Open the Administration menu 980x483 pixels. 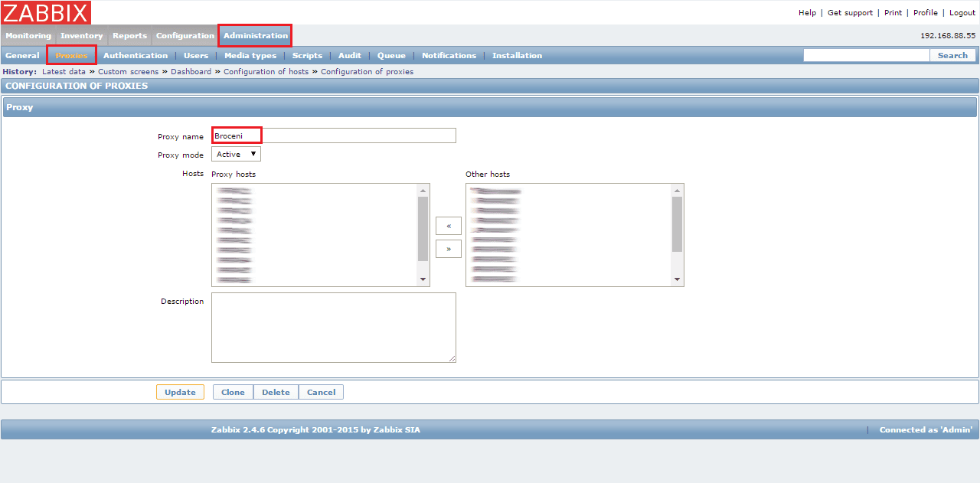pos(256,35)
